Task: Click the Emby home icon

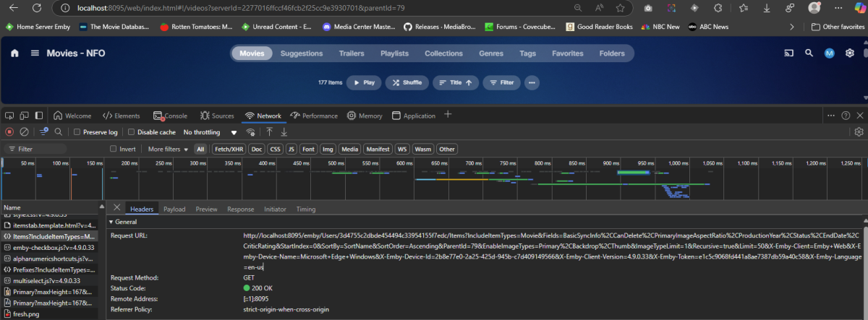Action: (14, 53)
